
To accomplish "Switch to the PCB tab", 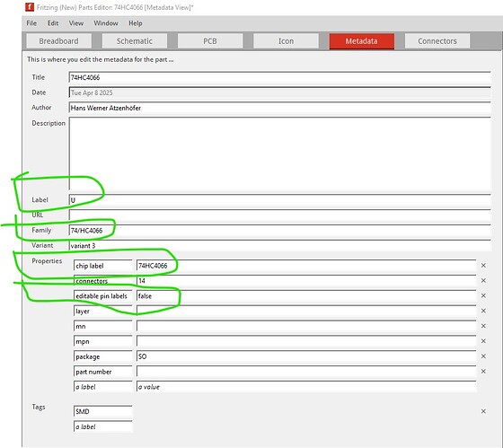I will pos(210,41).
